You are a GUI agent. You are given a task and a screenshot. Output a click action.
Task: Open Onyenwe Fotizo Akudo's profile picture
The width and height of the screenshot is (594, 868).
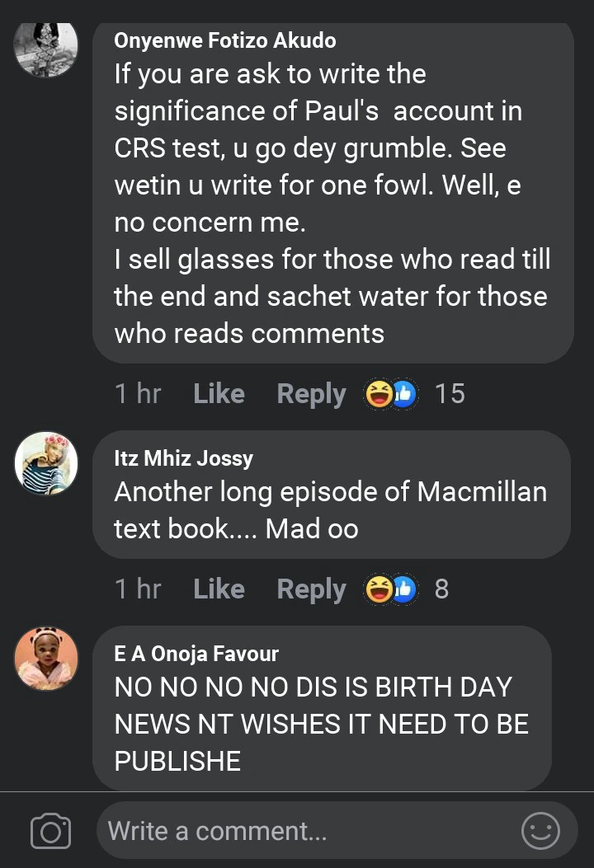46,47
